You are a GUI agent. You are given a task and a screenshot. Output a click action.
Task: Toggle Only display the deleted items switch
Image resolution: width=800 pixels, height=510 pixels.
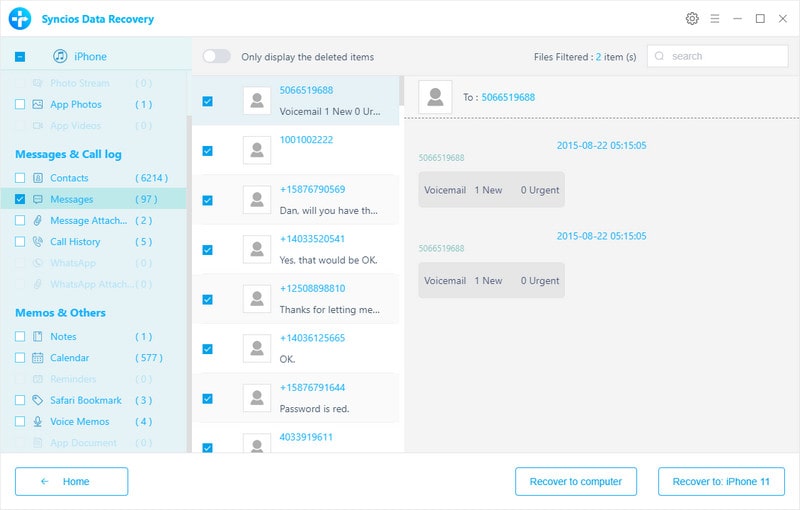216,56
